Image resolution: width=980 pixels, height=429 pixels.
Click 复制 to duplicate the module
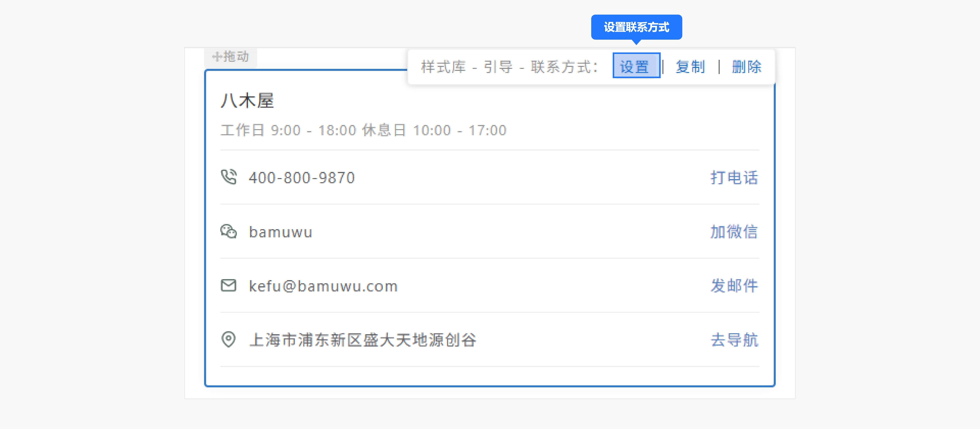point(690,67)
